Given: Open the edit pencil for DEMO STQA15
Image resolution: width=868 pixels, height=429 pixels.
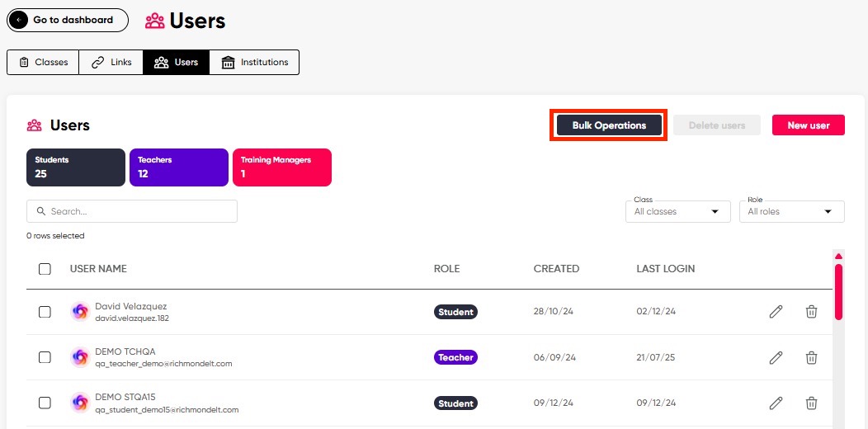Looking at the screenshot, I should (x=776, y=403).
